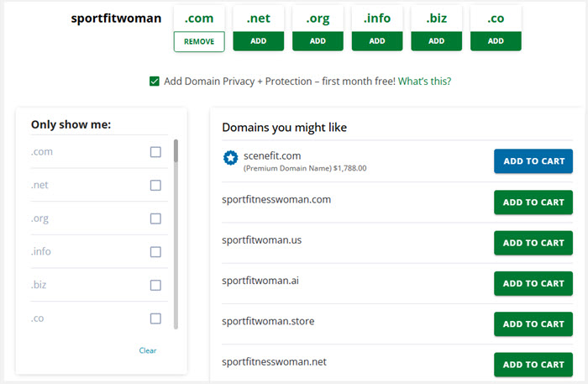
Task: Clear all filters with the Clear link
Action: 148,350
